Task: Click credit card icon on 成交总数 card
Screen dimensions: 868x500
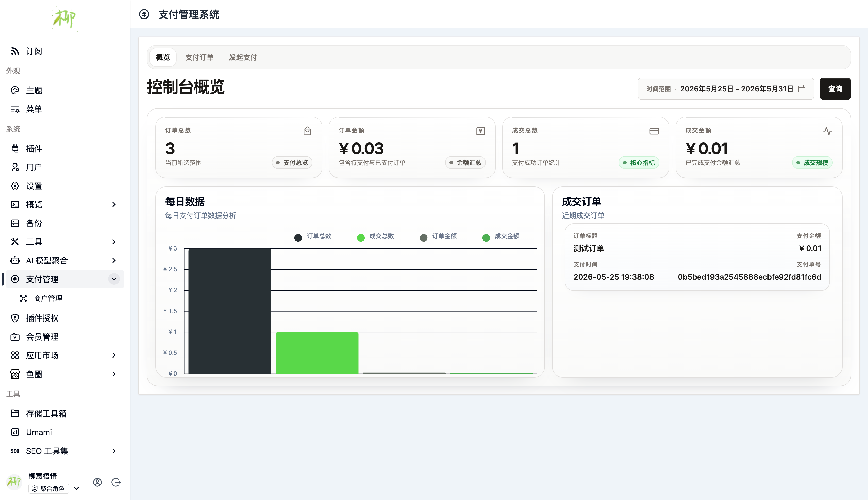Action: tap(654, 131)
